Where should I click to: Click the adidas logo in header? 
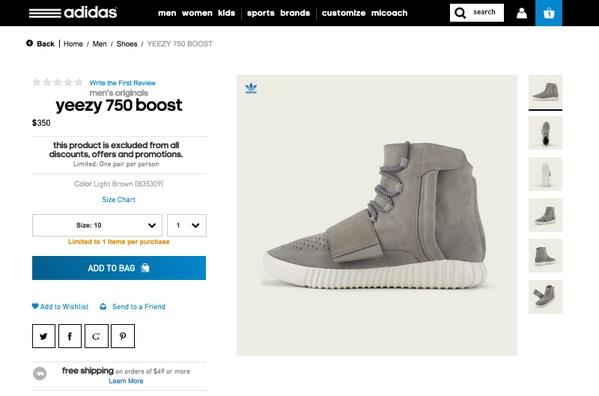pyautogui.click(x=73, y=13)
